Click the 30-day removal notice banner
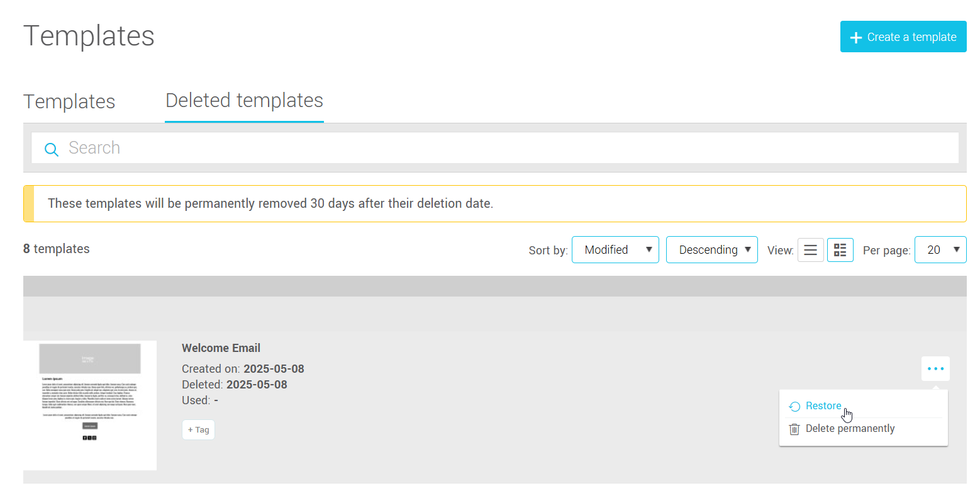The height and width of the screenshot is (493, 980). [494, 203]
